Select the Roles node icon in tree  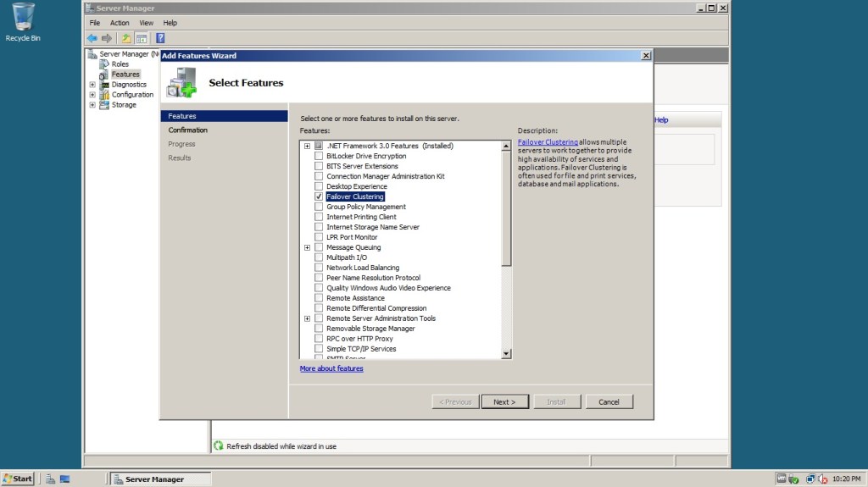coord(105,64)
